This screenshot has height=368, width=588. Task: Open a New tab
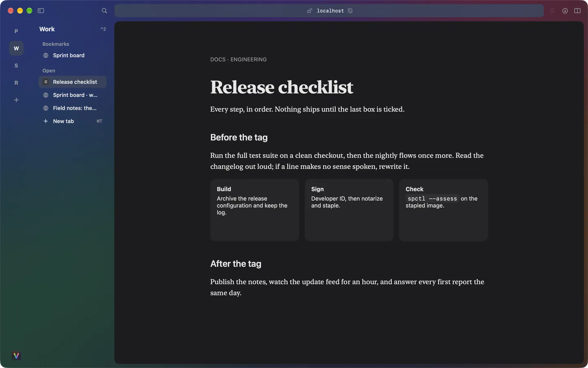(73, 121)
